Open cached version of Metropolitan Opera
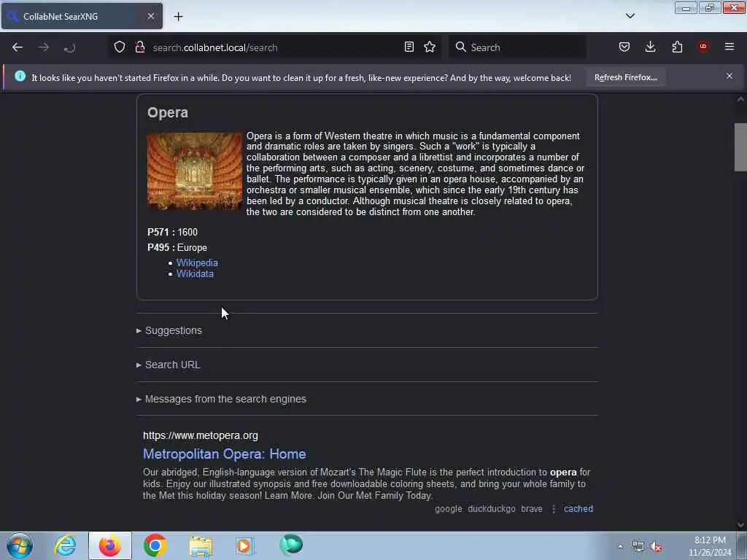This screenshot has width=747, height=560. 578,508
